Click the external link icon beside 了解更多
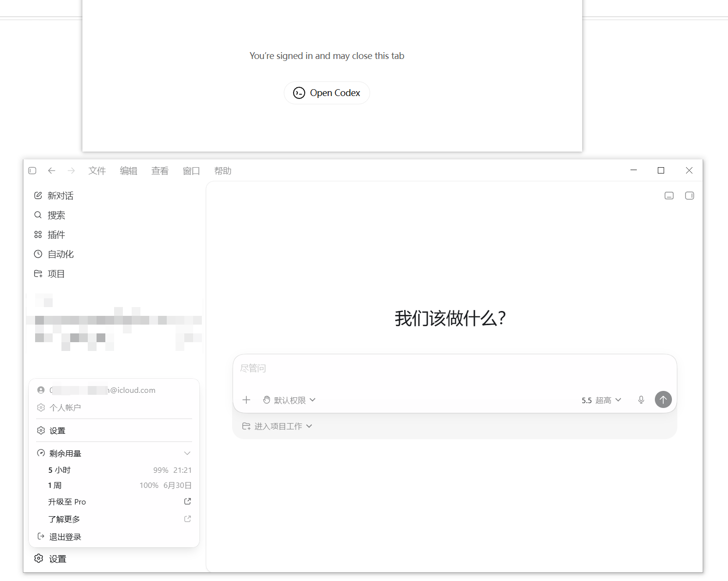This screenshot has height=581, width=728. click(187, 519)
